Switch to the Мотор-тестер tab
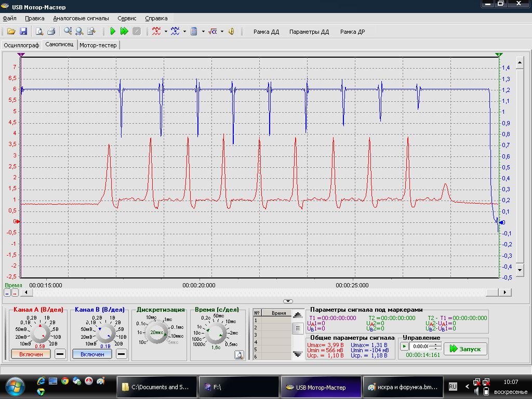The image size is (532, 399). [x=98, y=45]
